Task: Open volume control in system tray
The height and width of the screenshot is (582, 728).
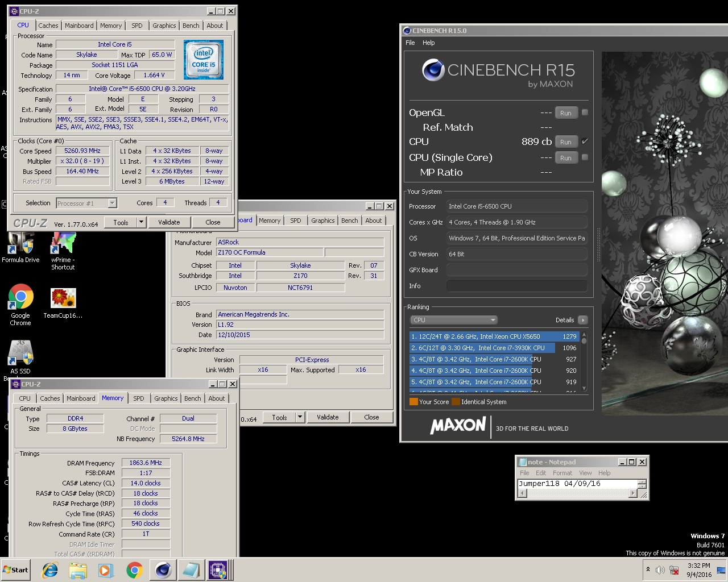Action: [x=660, y=569]
